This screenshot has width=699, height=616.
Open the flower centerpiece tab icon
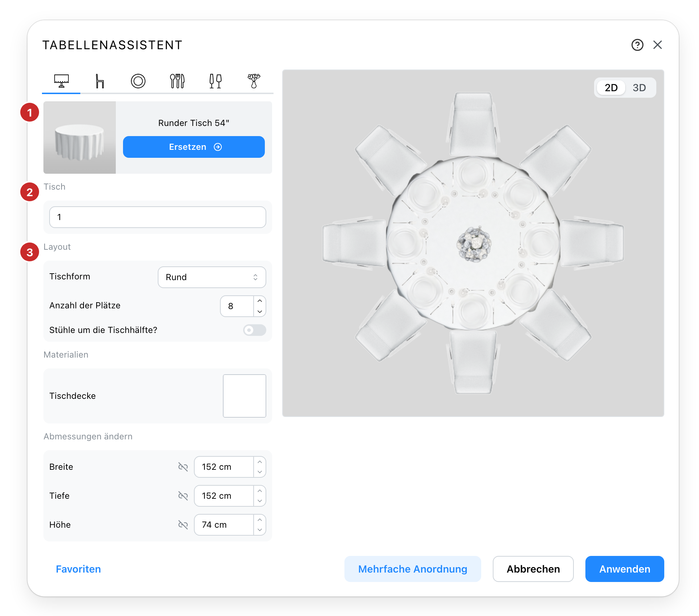click(x=254, y=81)
